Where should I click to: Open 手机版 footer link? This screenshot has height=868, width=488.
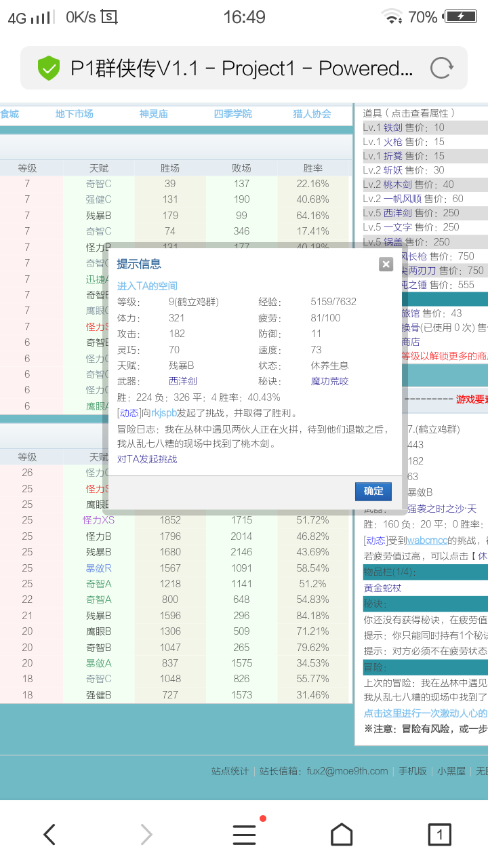413,771
